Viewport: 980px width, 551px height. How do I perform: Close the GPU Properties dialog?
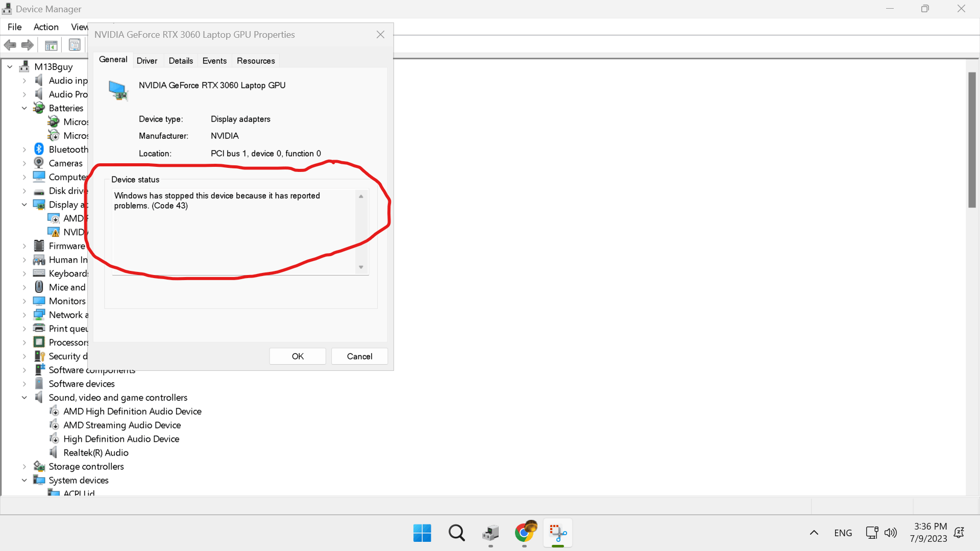[x=380, y=34]
